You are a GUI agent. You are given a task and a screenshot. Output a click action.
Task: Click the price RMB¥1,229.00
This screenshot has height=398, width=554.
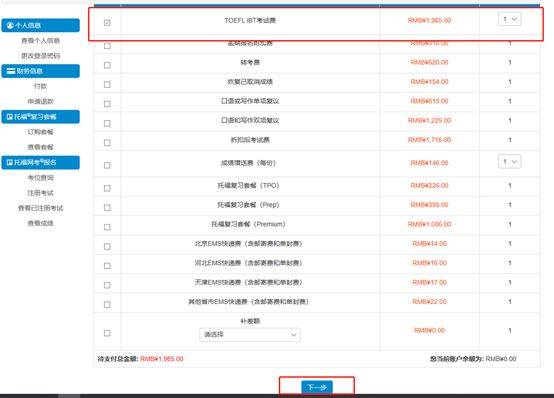click(429, 121)
